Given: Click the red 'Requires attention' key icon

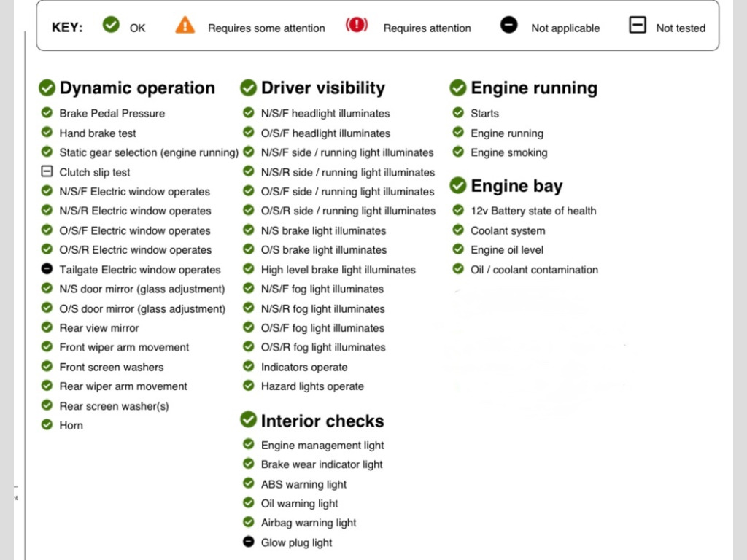Looking at the screenshot, I should tap(357, 26).
